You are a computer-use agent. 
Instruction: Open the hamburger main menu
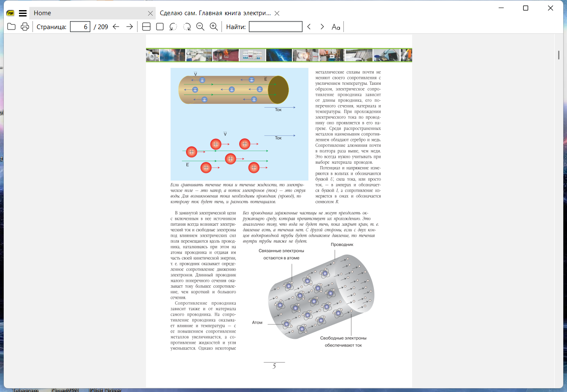click(23, 13)
